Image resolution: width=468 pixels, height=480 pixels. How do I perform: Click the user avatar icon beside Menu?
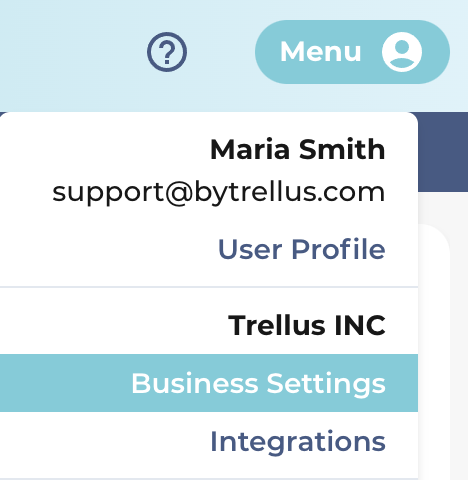(x=402, y=52)
